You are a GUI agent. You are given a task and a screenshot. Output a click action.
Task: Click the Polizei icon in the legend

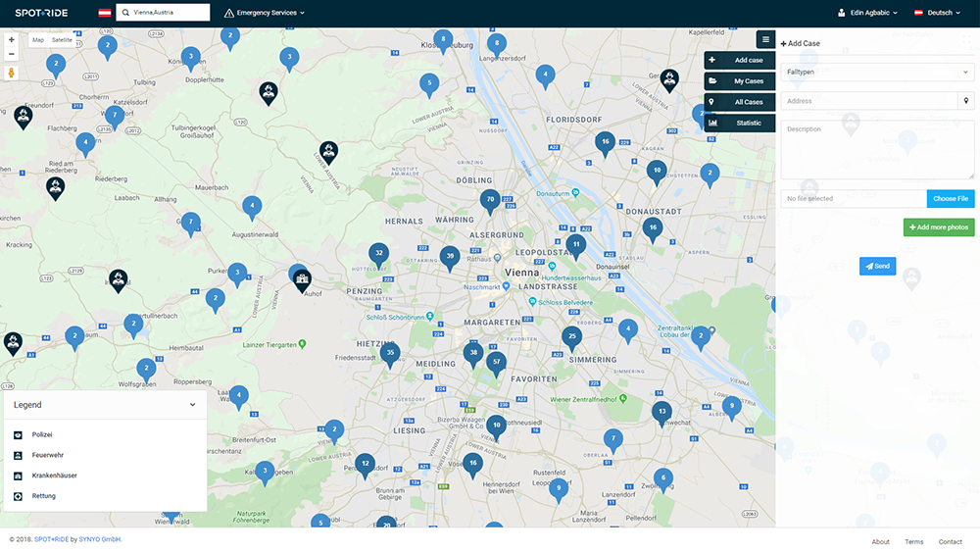click(x=18, y=434)
